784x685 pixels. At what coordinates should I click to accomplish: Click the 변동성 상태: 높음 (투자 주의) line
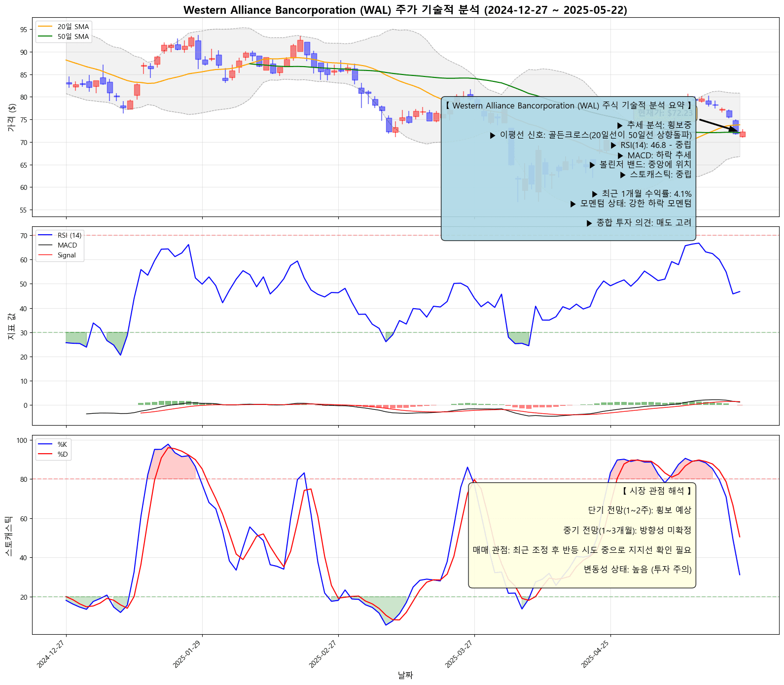(638, 569)
